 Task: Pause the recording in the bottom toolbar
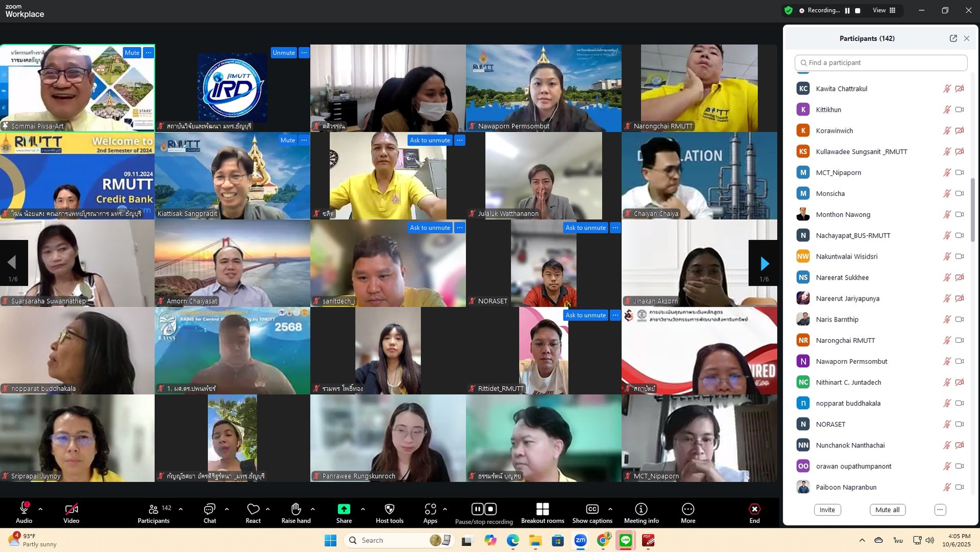(x=477, y=509)
